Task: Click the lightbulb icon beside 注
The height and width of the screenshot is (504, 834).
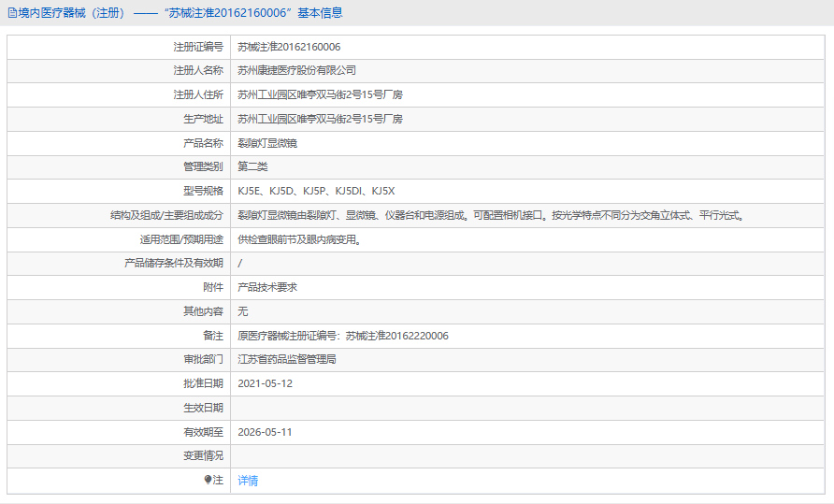Action: 208,480
